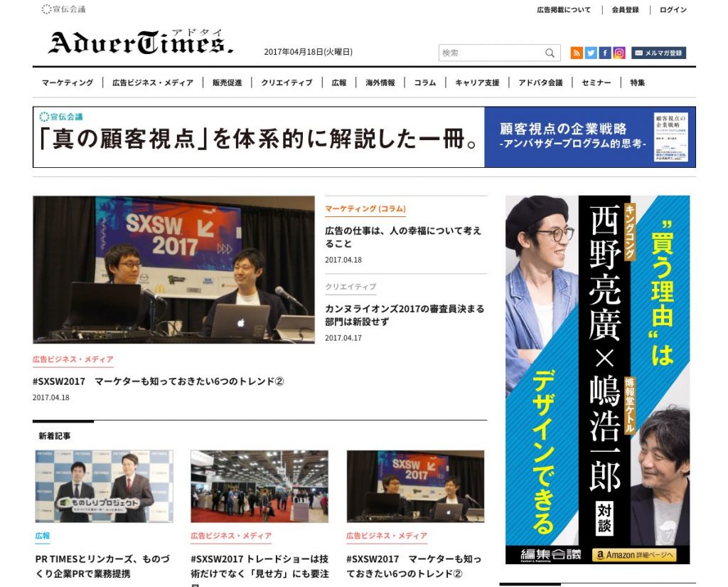Click the Amazon 詳細ページへ button
Image resolution: width=728 pixels, height=587 pixels.
(x=634, y=555)
